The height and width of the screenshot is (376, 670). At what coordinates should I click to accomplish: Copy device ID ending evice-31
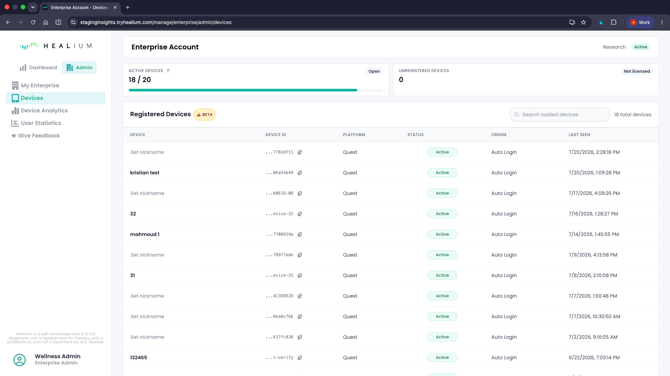tap(300, 275)
